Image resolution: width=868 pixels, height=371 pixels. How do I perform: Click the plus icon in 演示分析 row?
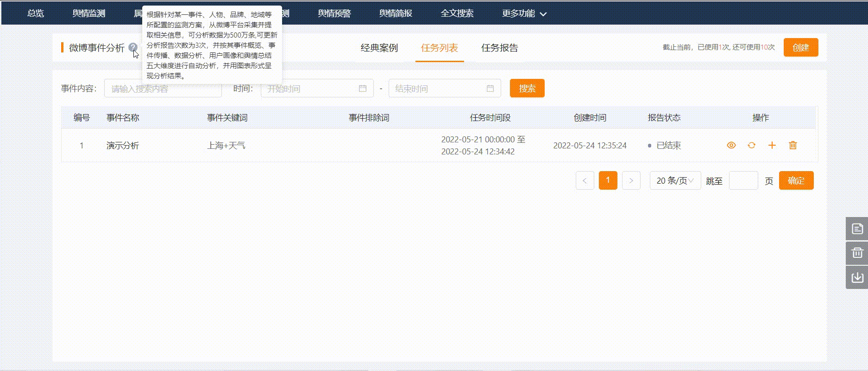[772, 145]
